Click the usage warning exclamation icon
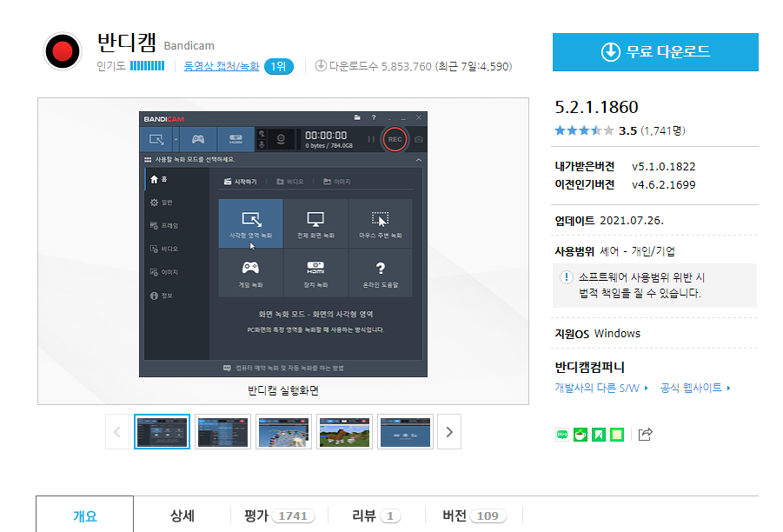Screen dimensions: 783x532 coord(567,277)
